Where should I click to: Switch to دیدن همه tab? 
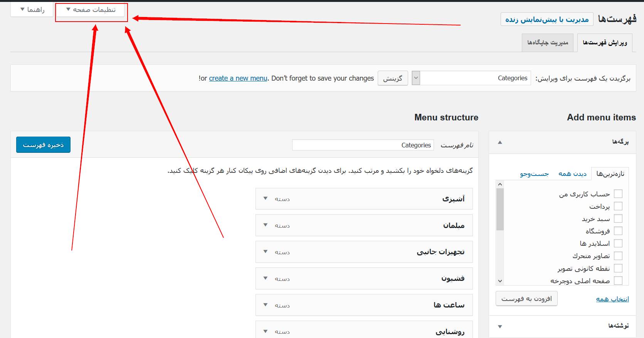(572, 174)
